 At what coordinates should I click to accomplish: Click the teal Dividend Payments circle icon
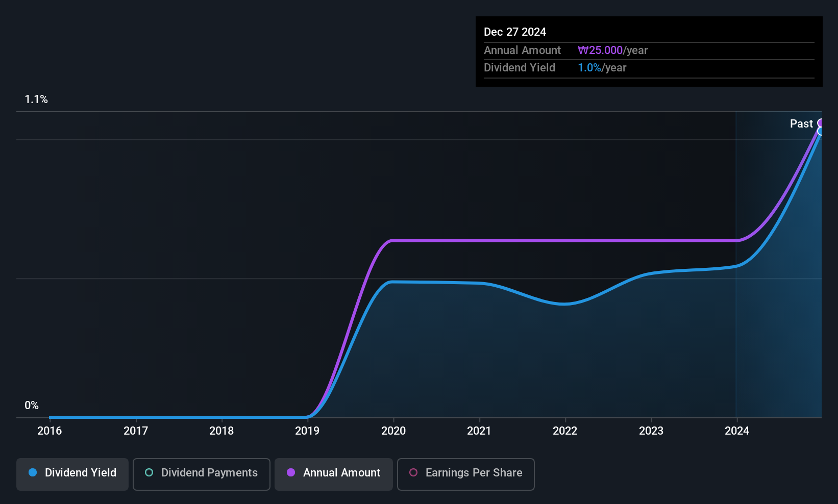point(149,472)
